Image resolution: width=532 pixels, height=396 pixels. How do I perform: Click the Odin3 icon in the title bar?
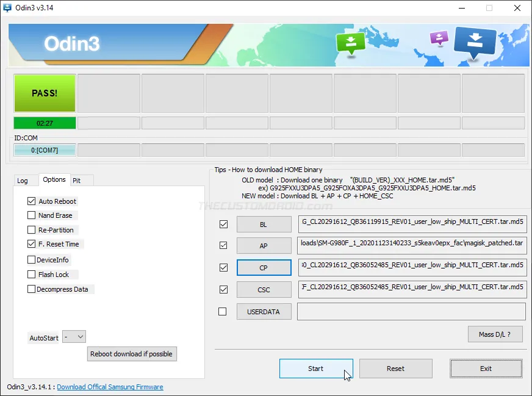click(7, 8)
